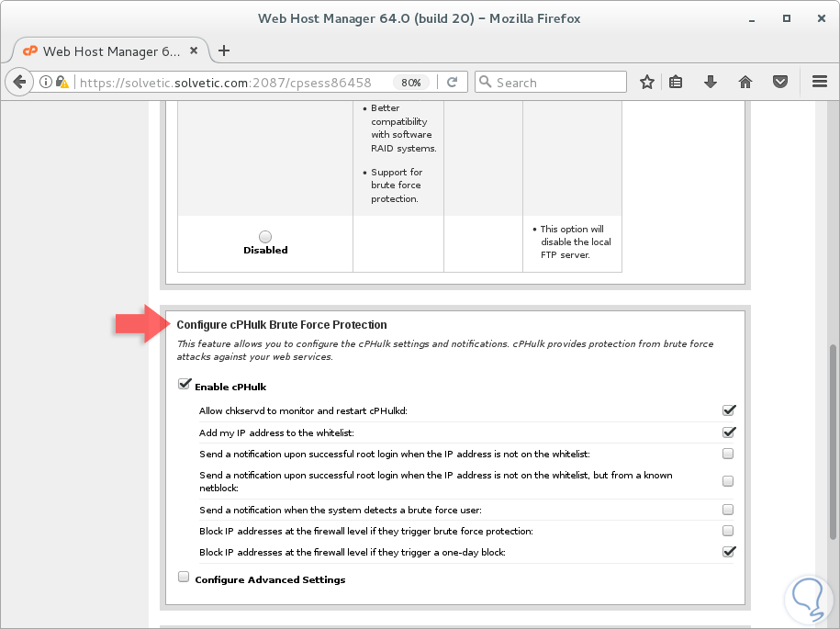Open site information icon in address bar
Image resolution: width=840 pixels, height=629 pixels.
coord(46,82)
